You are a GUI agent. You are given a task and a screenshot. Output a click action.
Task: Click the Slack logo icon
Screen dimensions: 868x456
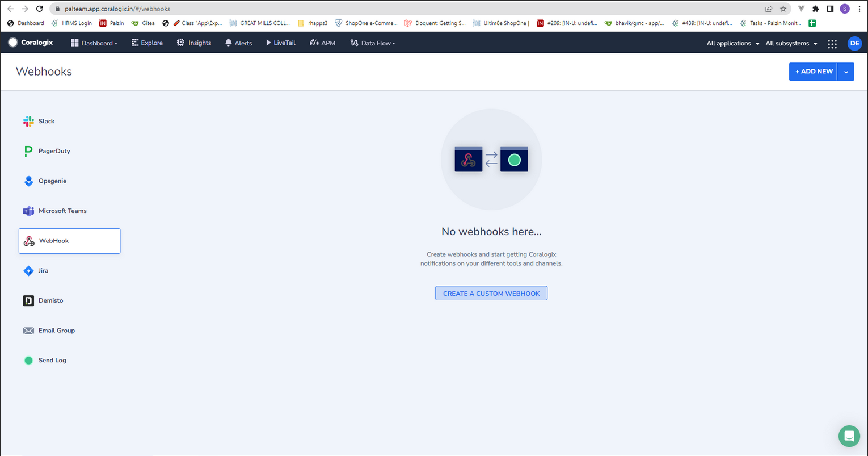[x=28, y=121]
